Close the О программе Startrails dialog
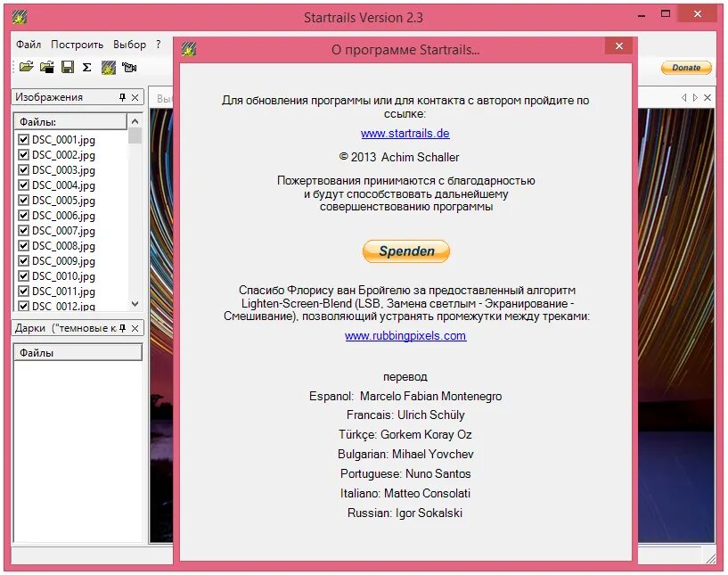The height and width of the screenshot is (575, 728). (x=619, y=45)
